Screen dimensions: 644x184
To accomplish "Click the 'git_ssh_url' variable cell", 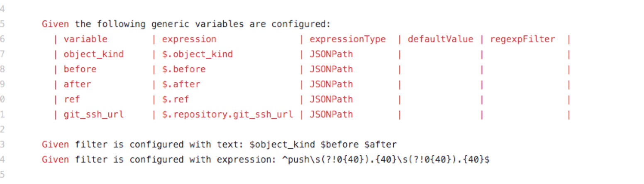I will point(93,114).
